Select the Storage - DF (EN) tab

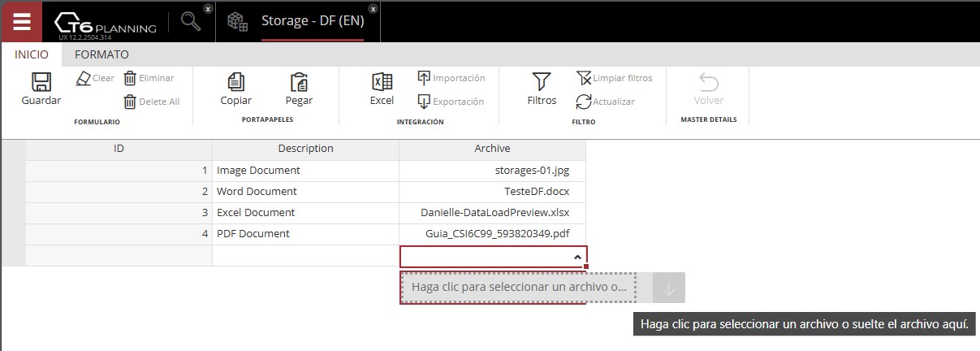coord(312,21)
